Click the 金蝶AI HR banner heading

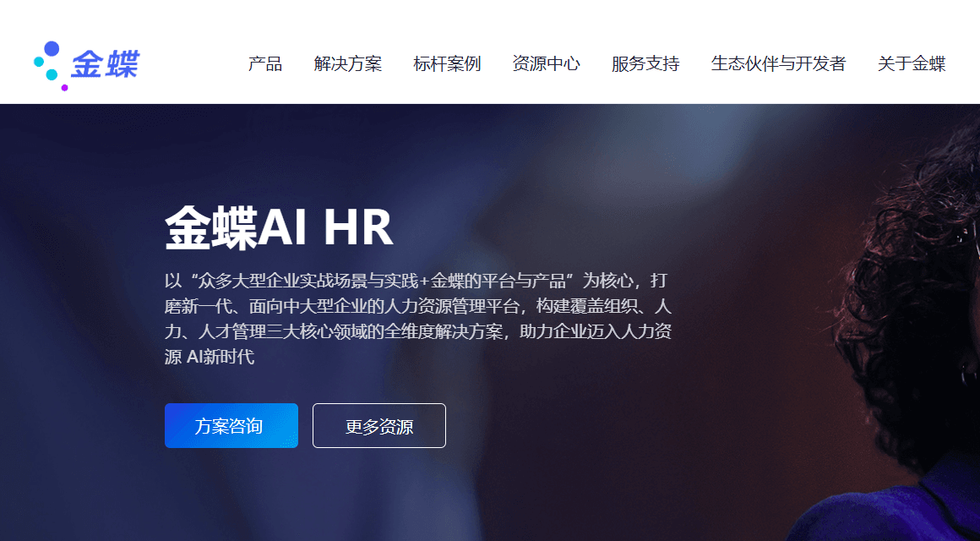point(279,227)
